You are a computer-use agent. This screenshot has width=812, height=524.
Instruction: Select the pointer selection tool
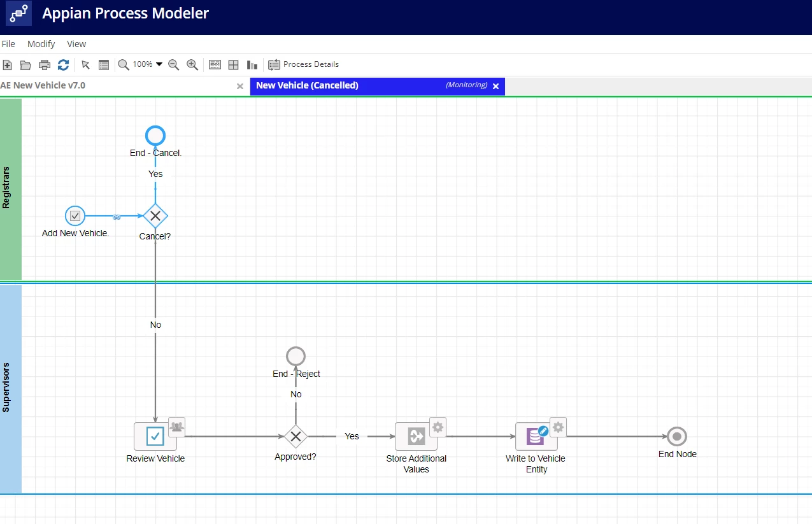click(86, 64)
